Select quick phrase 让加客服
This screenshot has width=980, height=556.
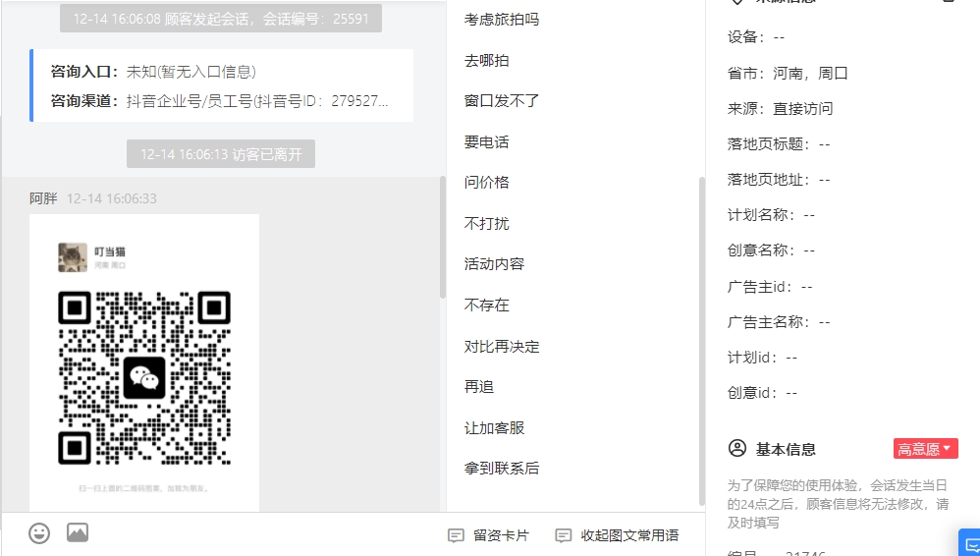pos(494,427)
